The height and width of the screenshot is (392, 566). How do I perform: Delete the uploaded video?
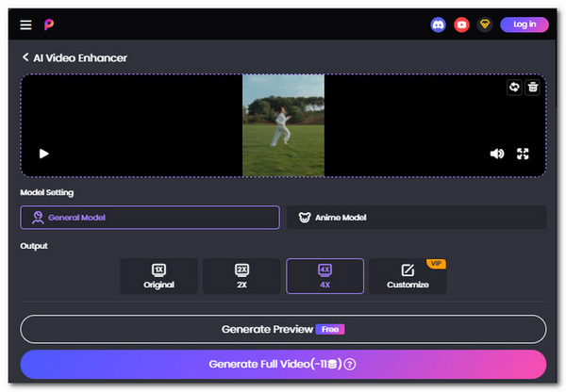tap(533, 88)
